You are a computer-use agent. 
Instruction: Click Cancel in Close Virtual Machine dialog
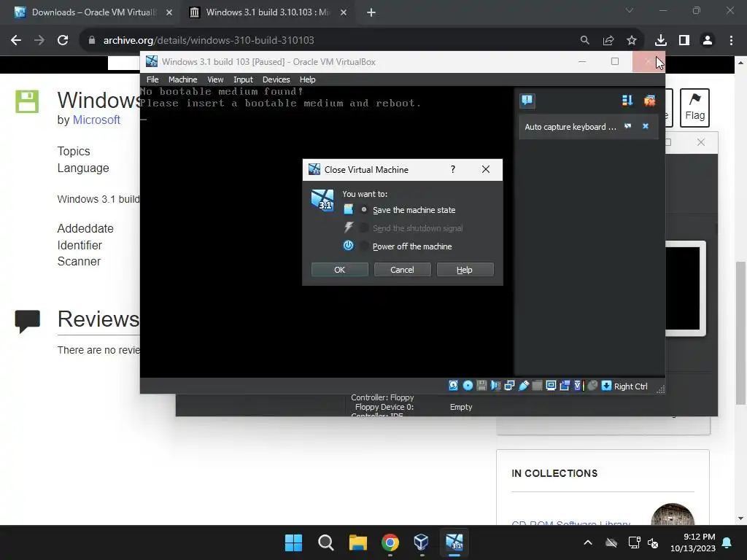coord(402,270)
